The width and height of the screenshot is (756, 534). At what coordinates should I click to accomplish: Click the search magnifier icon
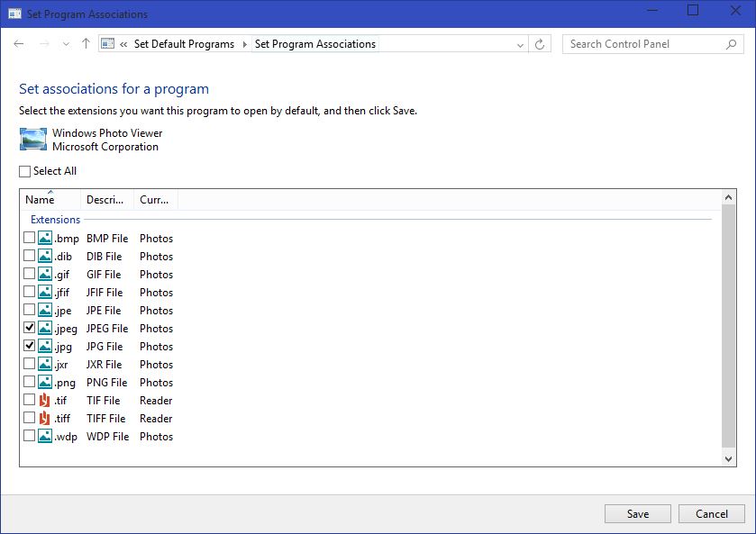(x=731, y=44)
